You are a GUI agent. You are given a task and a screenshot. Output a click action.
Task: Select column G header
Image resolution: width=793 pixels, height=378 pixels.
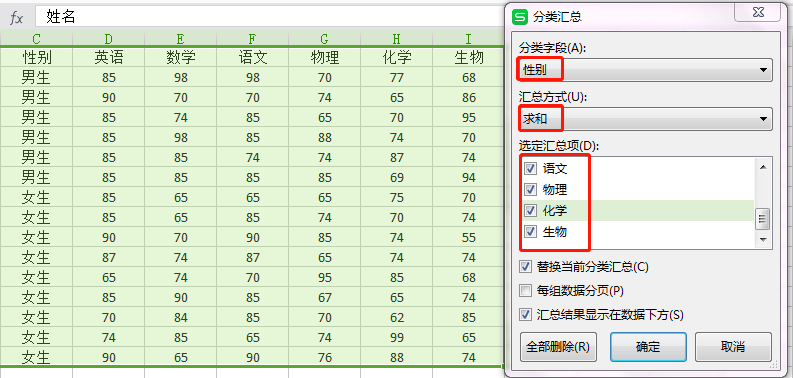(325, 38)
